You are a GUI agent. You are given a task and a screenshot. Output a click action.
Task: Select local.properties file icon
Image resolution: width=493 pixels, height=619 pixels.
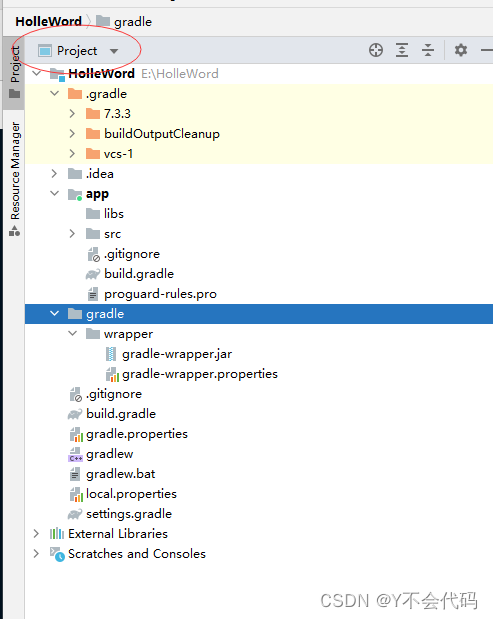[x=76, y=494]
